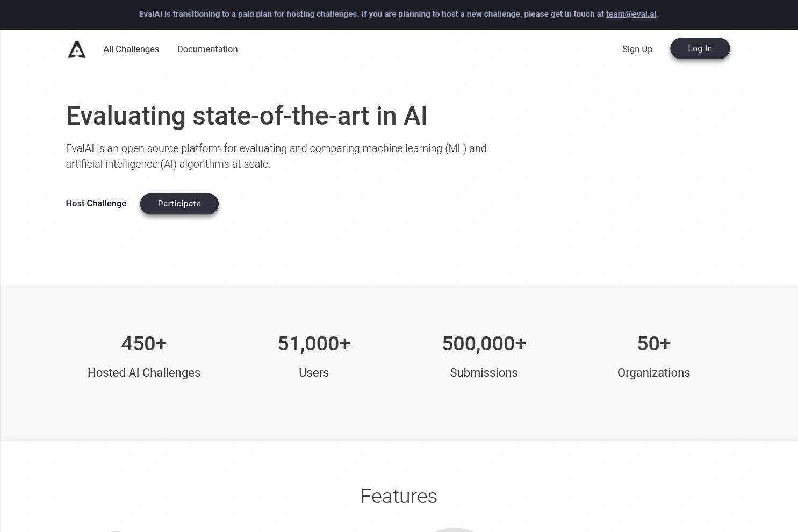Click the 450+ challenges count
Image resolution: width=798 pixels, height=532 pixels.
(x=144, y=343)
